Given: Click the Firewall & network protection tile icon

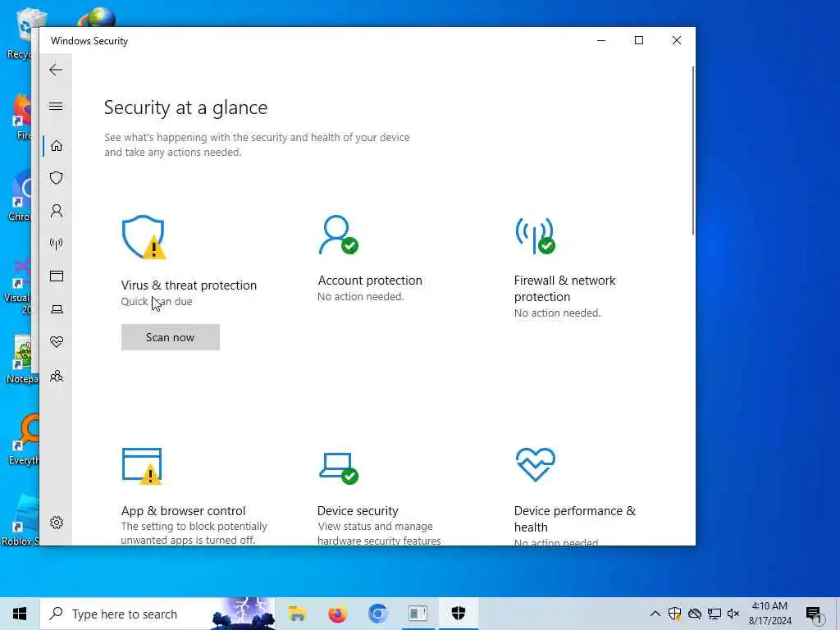Looking at the screenshot, I should click(535, 235).
